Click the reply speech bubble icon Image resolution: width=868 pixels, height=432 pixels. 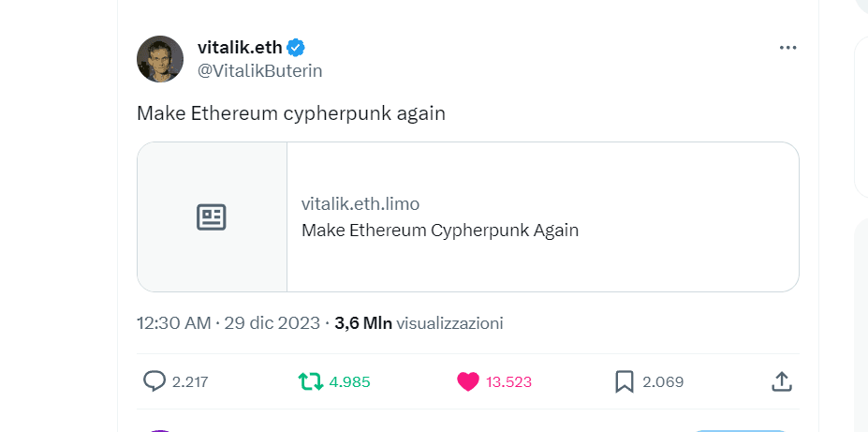point(154,381)
